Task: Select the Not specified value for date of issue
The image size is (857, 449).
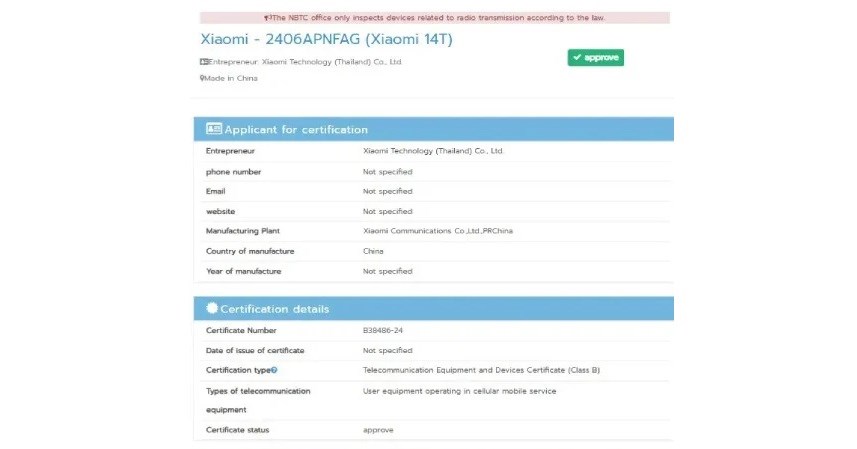Action: pyautogui.click(x=388, y=350)
